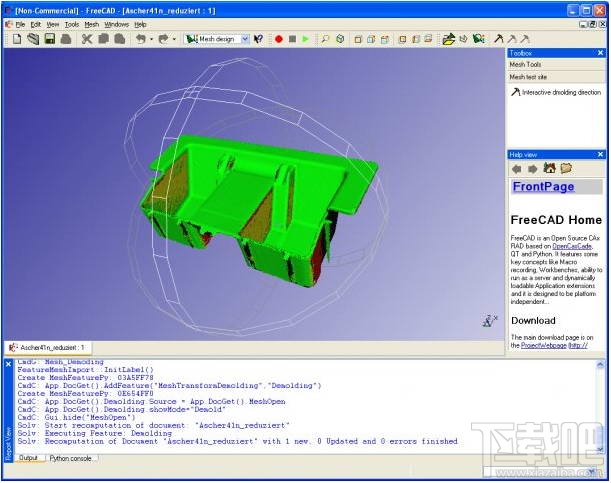Image resolution: width=611 pixels, height=483 pixels.
Task: Open the Windows menu
Action: [x=117, y=25]
